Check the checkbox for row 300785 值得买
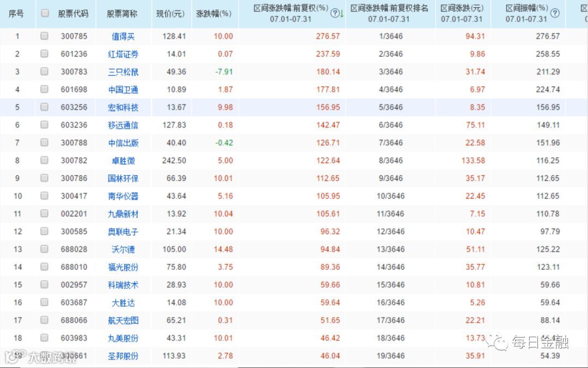The height and width of the screenshot is (368, 588). [44, 35]
